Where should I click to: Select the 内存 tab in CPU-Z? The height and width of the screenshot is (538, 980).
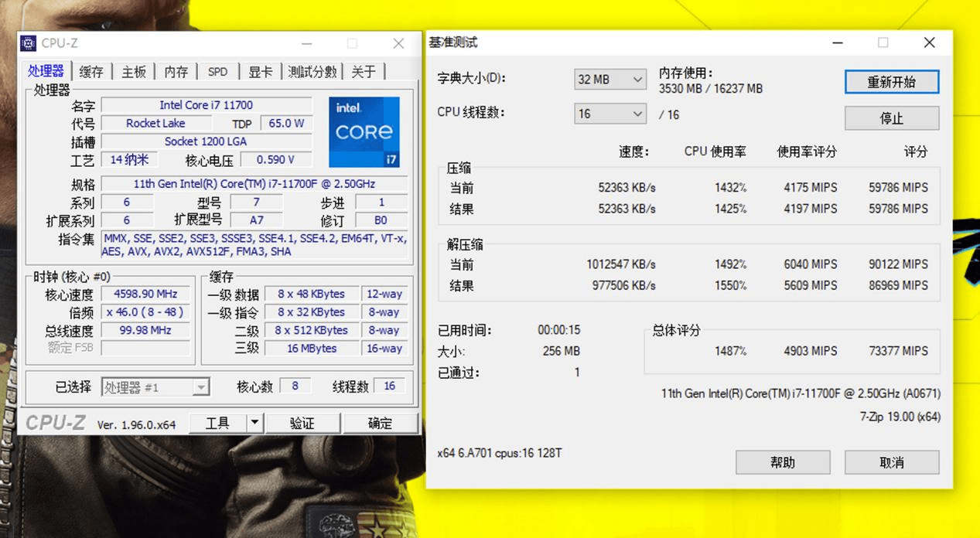coord(176,72)
